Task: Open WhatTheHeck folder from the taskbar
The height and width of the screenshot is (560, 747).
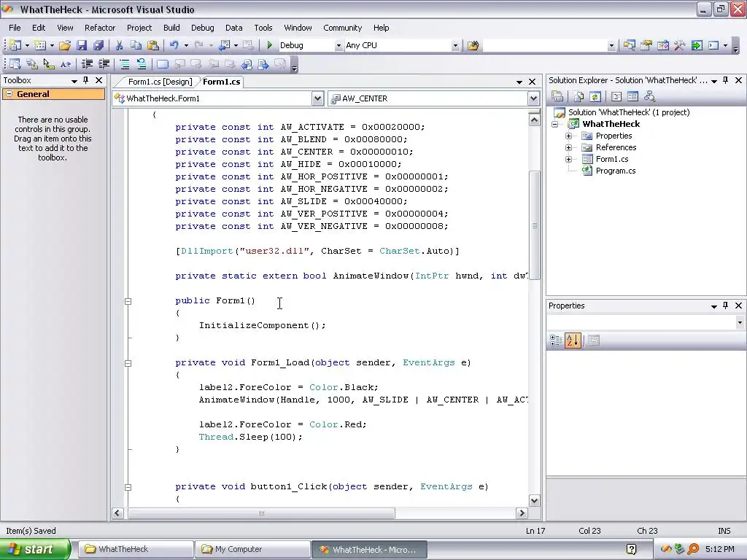Action: tap(136, 549)
